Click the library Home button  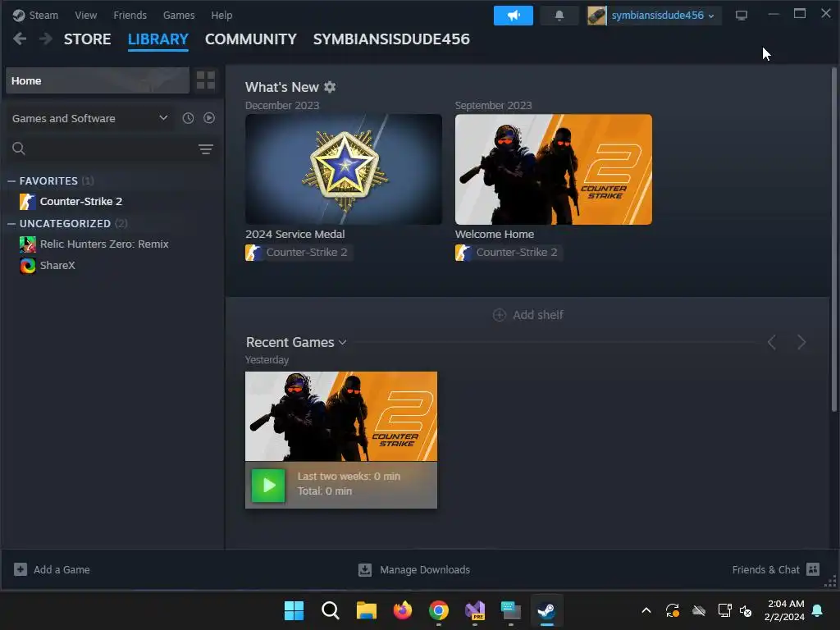coord(98,80)
